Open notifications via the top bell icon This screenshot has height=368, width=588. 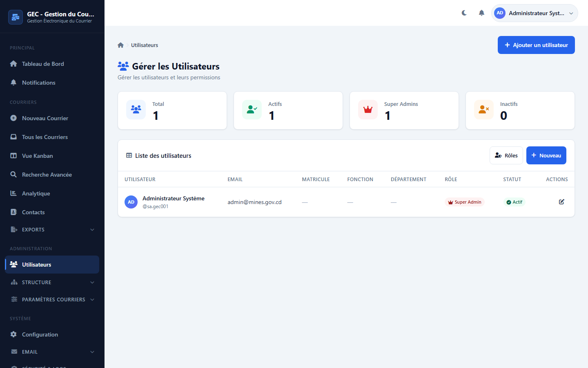481,13
